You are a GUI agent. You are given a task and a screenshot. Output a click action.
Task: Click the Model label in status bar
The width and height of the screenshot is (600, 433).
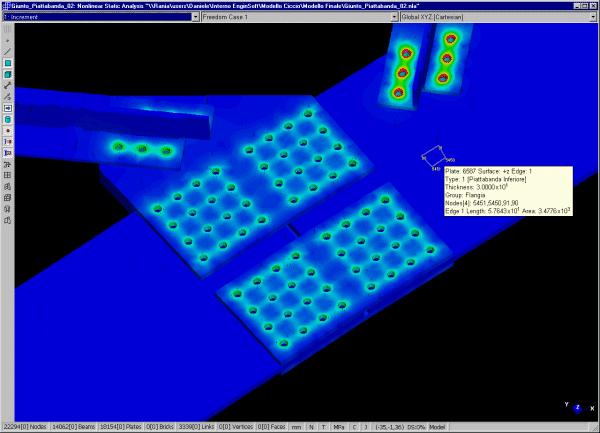point(438,426)
